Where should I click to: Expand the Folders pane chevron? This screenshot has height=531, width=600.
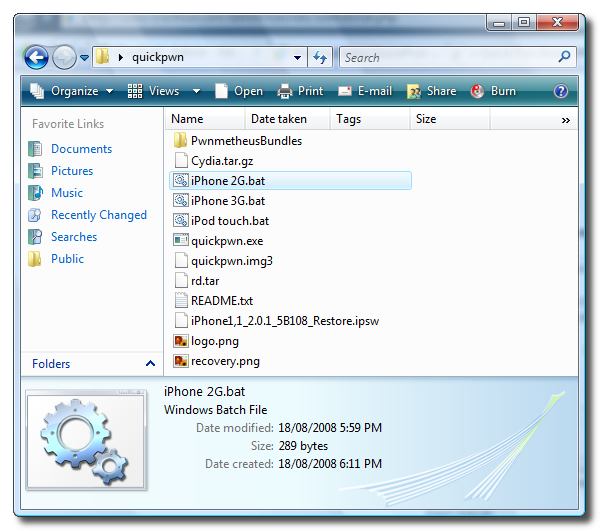(150, 364)
